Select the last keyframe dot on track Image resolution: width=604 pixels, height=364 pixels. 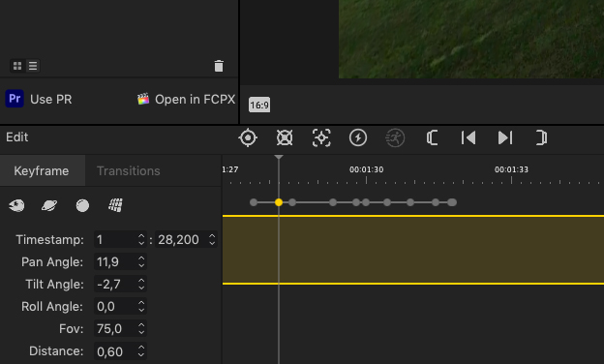coord(452,202)
